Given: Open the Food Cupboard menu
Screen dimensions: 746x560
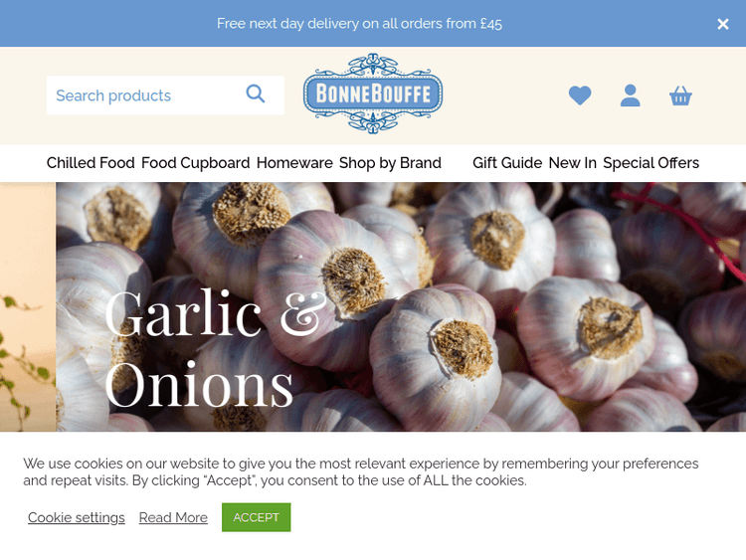Looking at the screenshot, I should click(196, 163).
